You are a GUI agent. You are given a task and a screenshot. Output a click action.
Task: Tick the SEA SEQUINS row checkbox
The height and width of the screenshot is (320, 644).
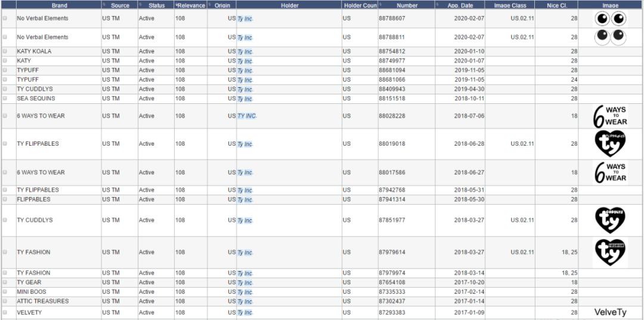pyautogui.click(x=5, y=99)
